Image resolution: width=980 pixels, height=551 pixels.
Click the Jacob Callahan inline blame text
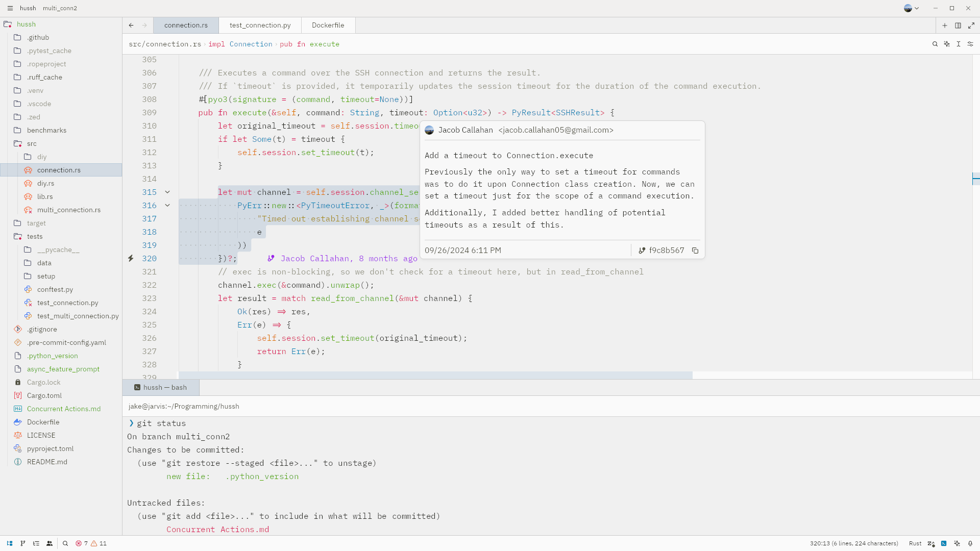(344, 259)
